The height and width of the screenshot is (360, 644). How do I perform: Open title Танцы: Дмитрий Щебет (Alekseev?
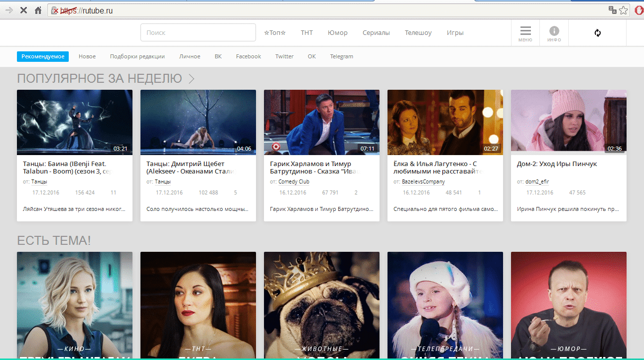pos(192,168)
